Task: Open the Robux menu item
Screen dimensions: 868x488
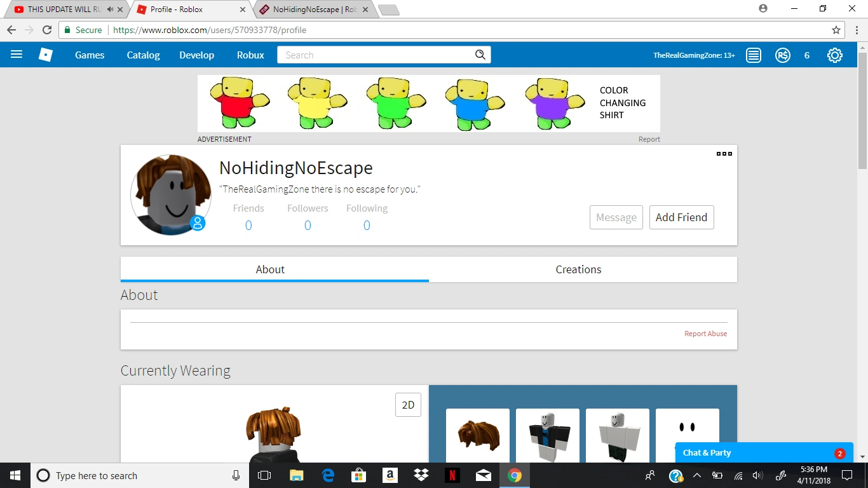Action: click(x=250, y=55)
